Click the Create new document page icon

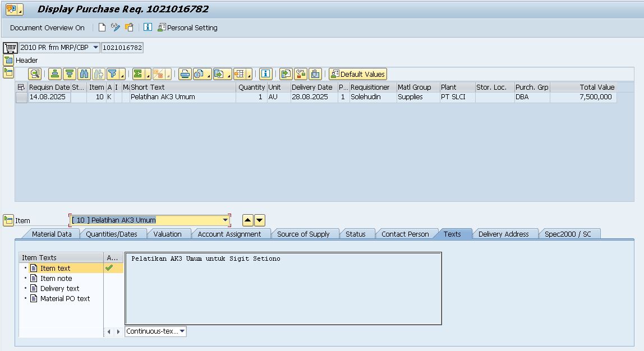pyautogui.click(x=102, y=27)
